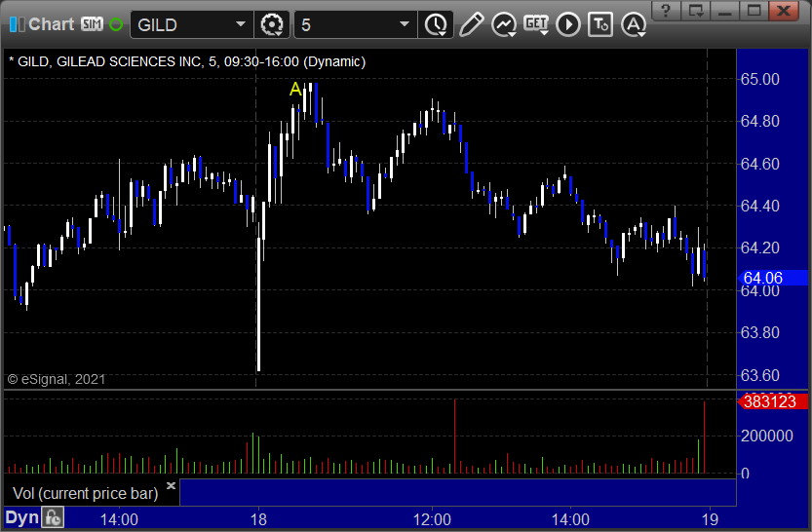This screenshot has height=532, width=812.
Task: Click the green circle link indicator
Action: click(116, 24)
